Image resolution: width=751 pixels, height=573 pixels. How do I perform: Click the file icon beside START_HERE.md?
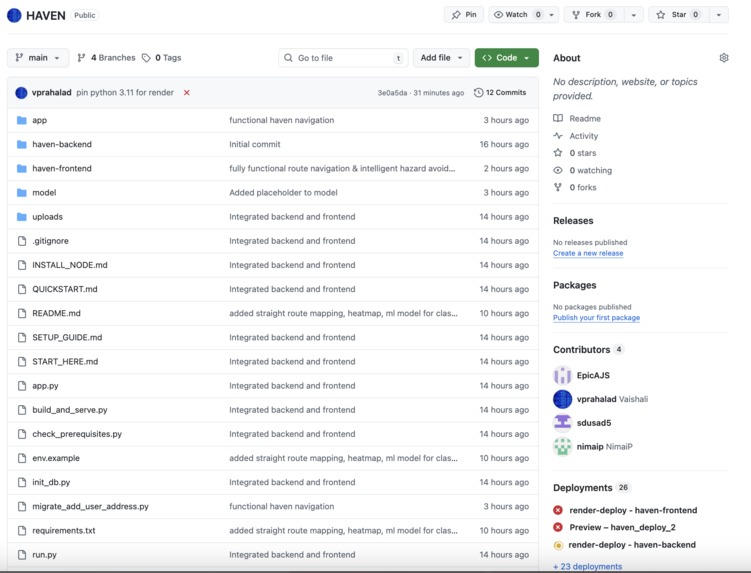(22, 362)
